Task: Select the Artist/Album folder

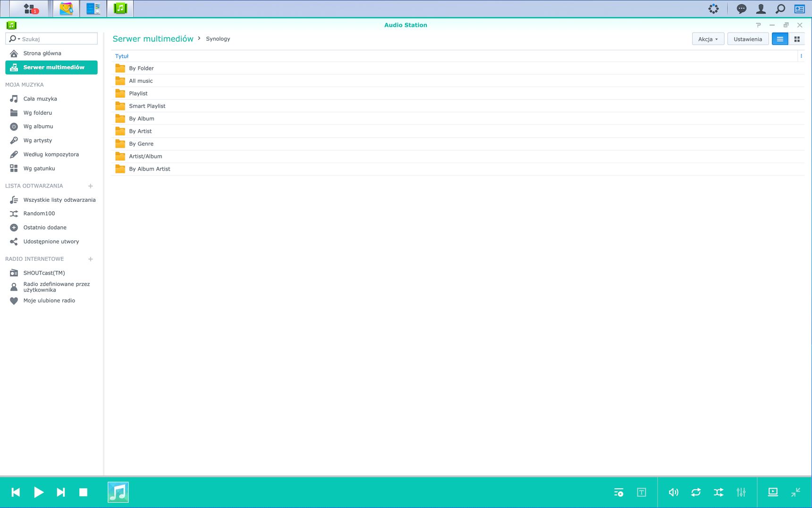Action: 457,156
